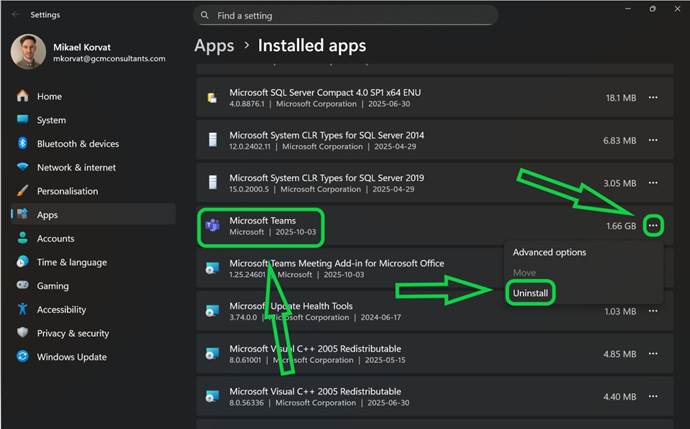Open more options for Microsoft Teams
The image size is (690, 429).
(653, 226)
